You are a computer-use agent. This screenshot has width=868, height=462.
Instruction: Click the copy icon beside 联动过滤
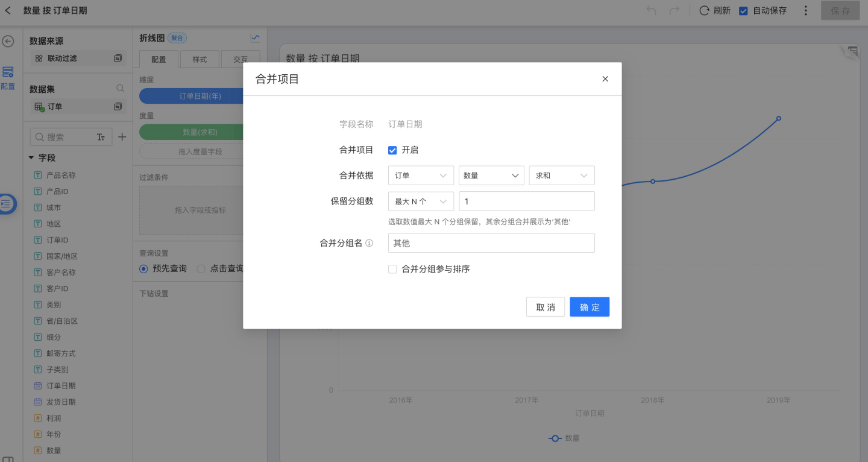[118, 59]
